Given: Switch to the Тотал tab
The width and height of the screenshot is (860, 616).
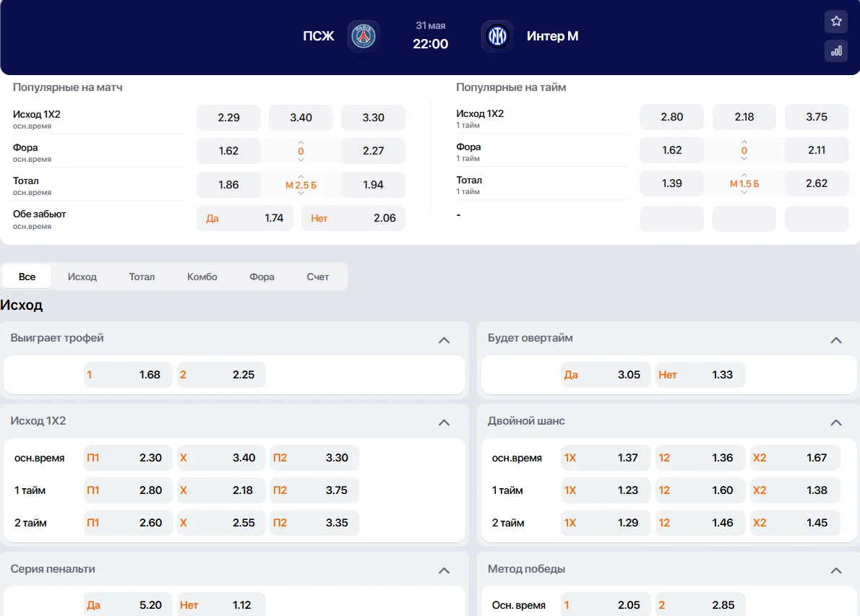Looking at the screenshot, I should pos(142,277).
